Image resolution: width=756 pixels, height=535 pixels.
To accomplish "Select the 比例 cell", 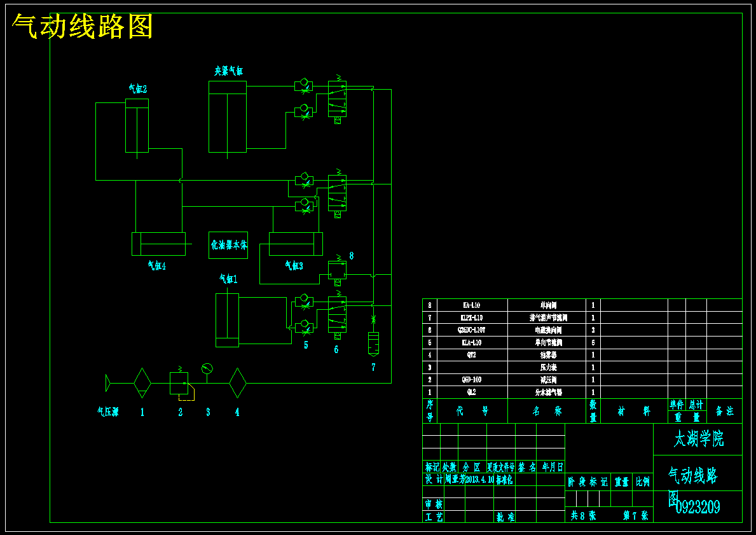I will [643, 482].
